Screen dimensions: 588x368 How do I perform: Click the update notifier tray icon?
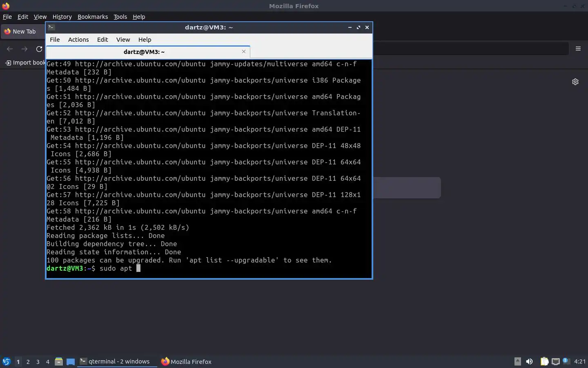(566, 361)
